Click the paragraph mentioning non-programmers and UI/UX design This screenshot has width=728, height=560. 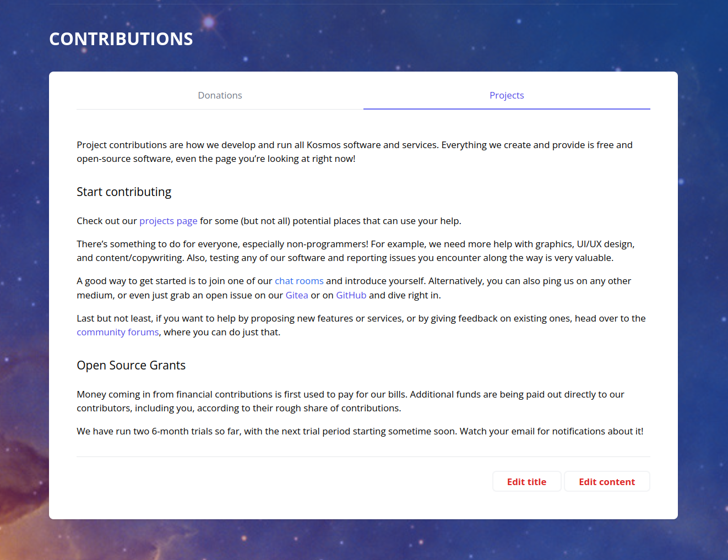click(x=355, y=251)
